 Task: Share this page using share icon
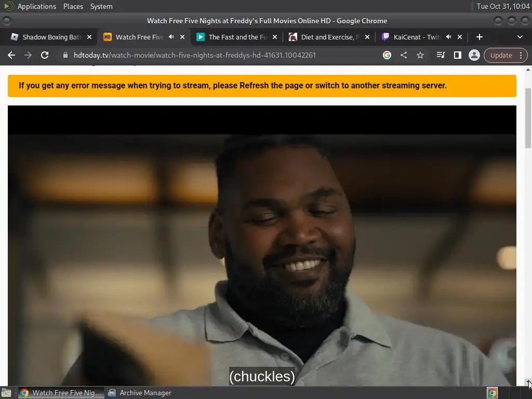click(x=403, y=55)
